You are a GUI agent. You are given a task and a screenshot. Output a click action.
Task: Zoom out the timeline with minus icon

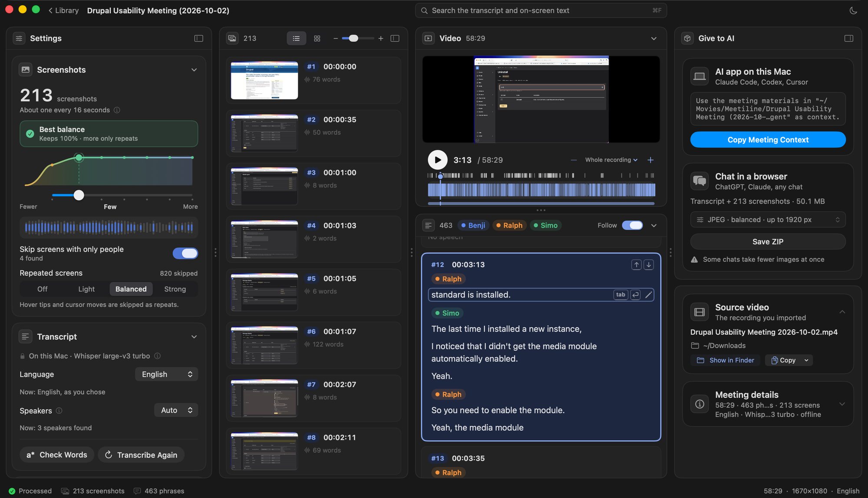click(574, 160)
